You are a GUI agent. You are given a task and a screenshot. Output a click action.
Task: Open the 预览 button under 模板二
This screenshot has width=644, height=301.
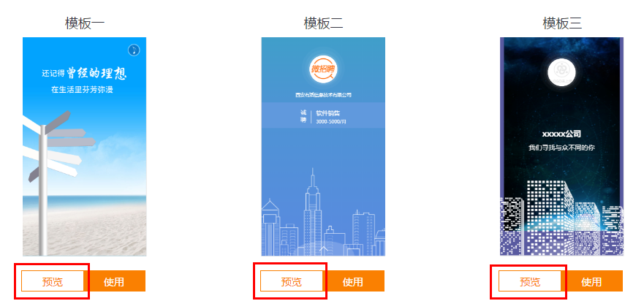click(292, 281)
